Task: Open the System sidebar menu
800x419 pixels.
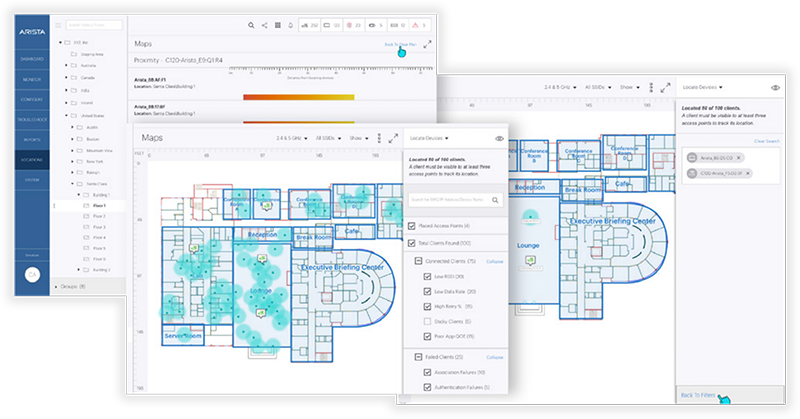Action: 32,180
